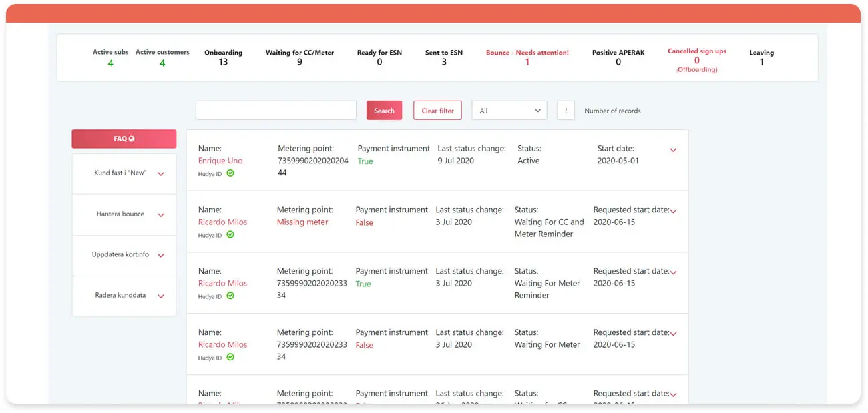
Task: Select Cancelled sign ups stat
Action: pos(697,60)
